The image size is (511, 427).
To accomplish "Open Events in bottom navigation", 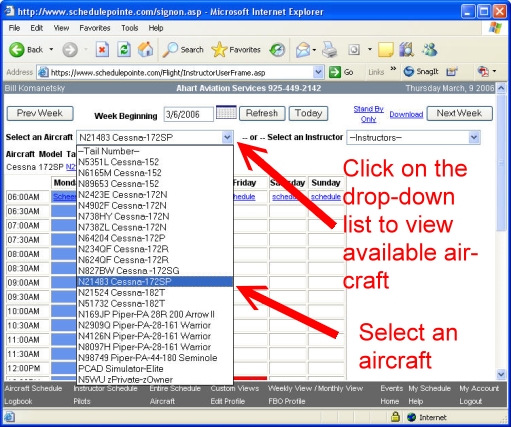I will point(392,388).
